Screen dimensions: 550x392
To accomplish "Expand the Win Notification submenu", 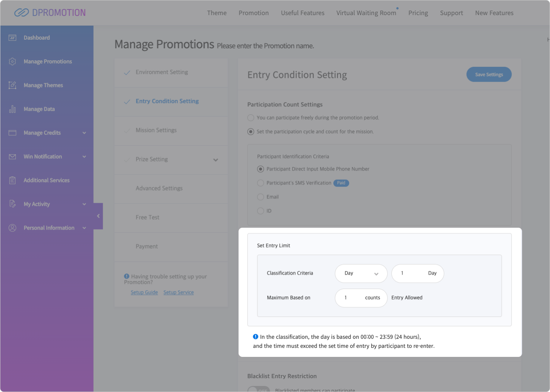I will [x=84, y=157].
